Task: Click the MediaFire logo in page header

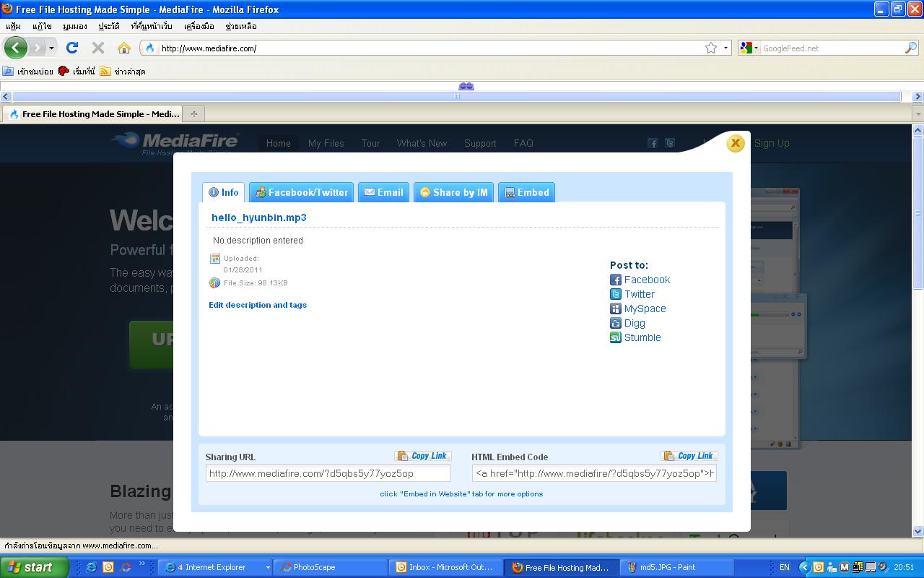Action: [175, 142]
